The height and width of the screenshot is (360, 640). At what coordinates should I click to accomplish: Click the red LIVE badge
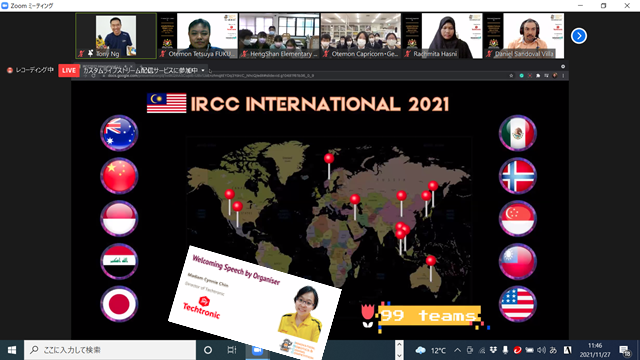point(69,70)
